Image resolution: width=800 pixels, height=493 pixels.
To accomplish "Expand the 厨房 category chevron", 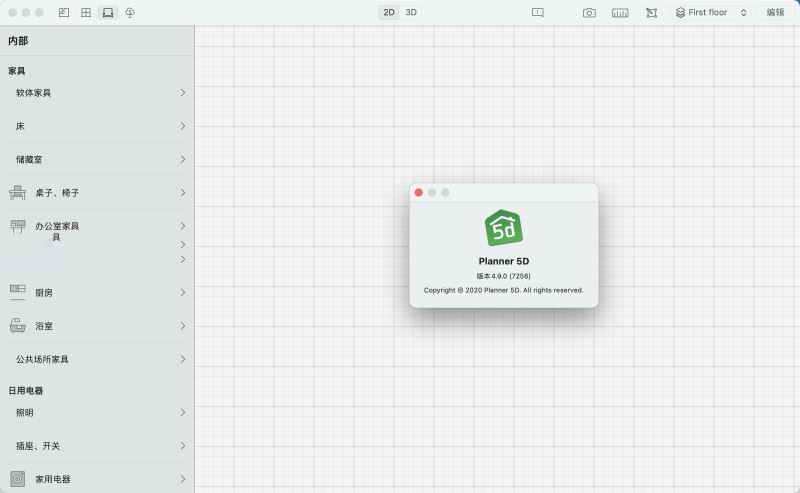I will 183,292.
